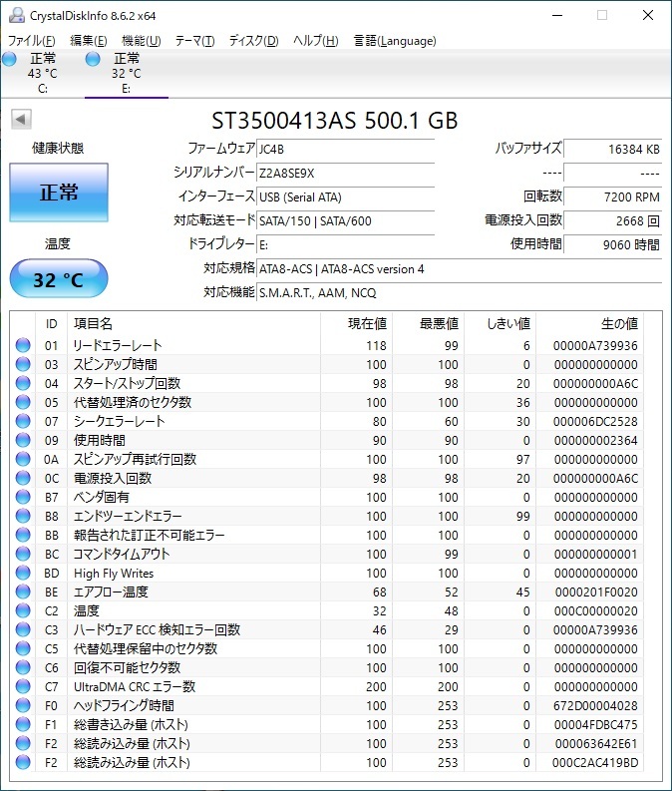This screenshot has width=672, height=791.
Task: Click rotation rate value 7200 RPM
Action: 612,198
